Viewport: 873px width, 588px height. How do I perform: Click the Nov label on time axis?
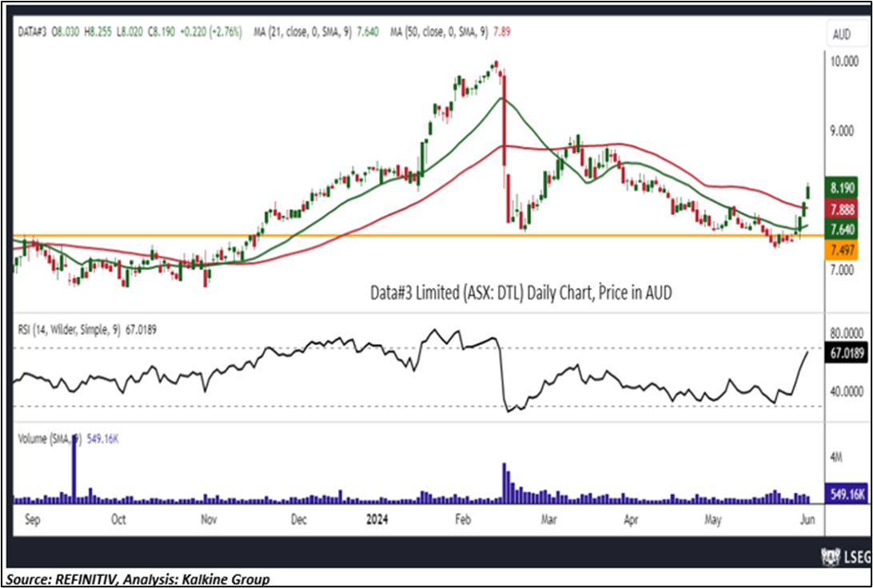point(209,520)
